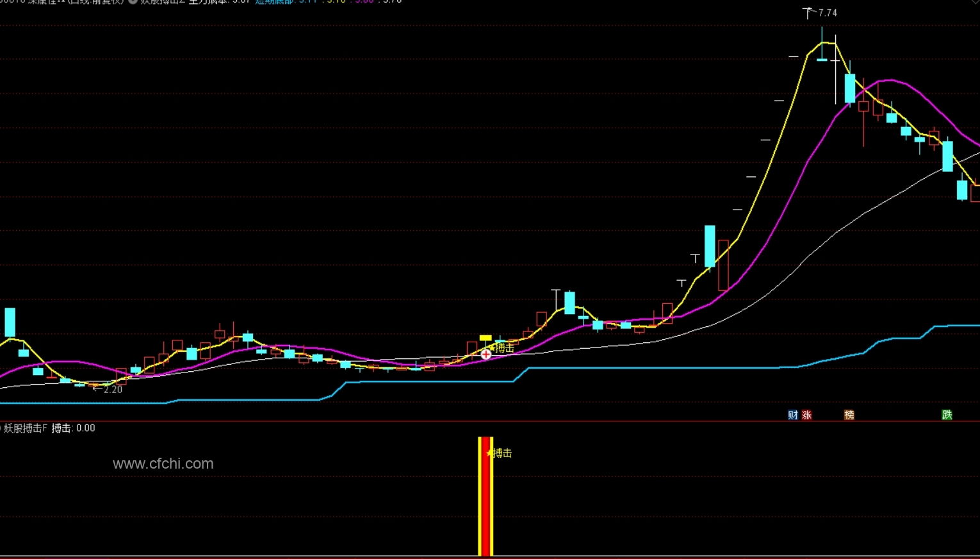Click the 2.20 low price label

tap(112, 389)
